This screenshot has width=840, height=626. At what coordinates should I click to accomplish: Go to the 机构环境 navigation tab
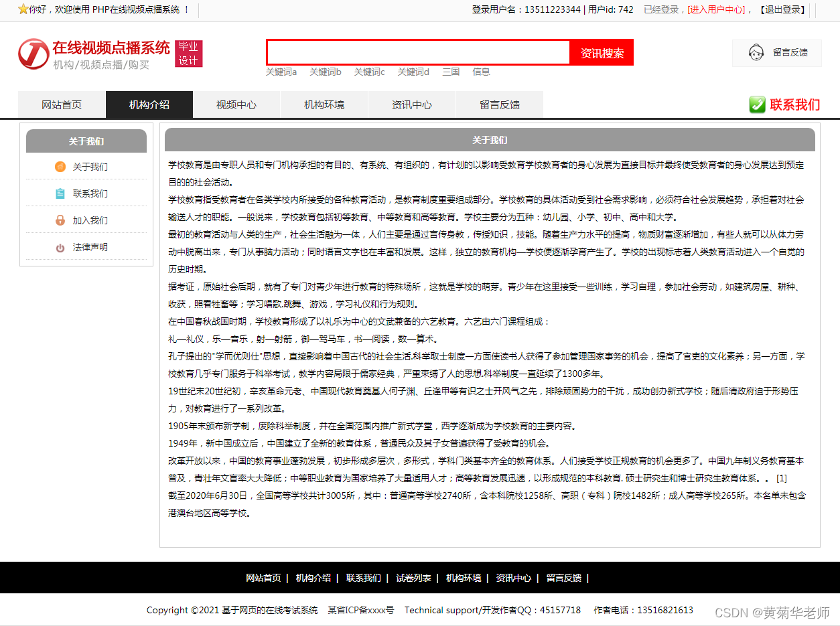point(324,105)
